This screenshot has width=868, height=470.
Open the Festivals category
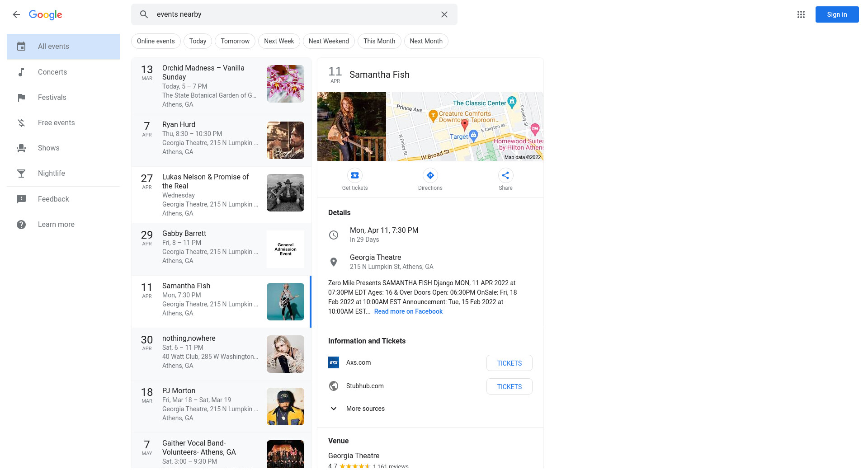tap(63, 98)
